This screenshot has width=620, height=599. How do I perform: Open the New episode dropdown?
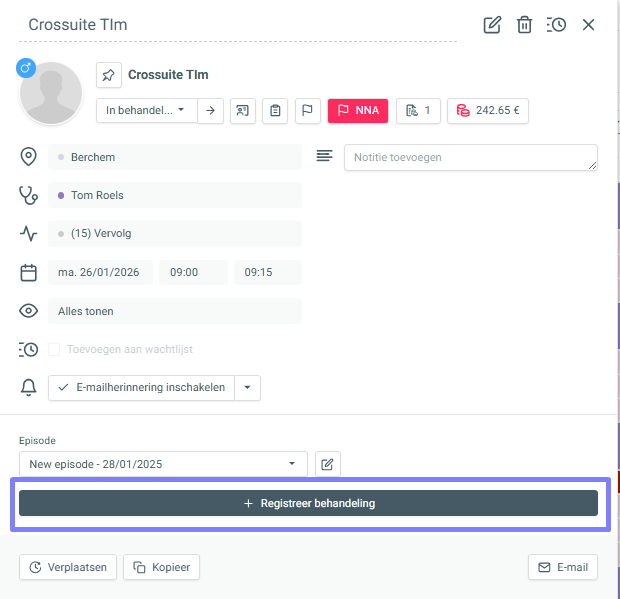coord(163,464)
